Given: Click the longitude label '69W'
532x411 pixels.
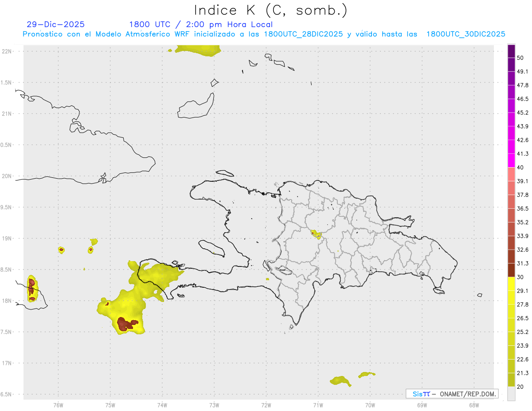Looking at the screenshot, I should (422, 405).
